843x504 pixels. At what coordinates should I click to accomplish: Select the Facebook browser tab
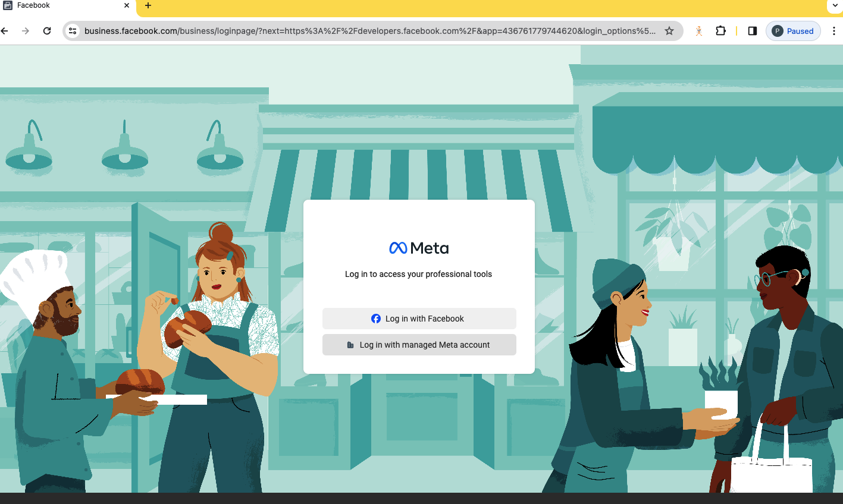point(67,6)
